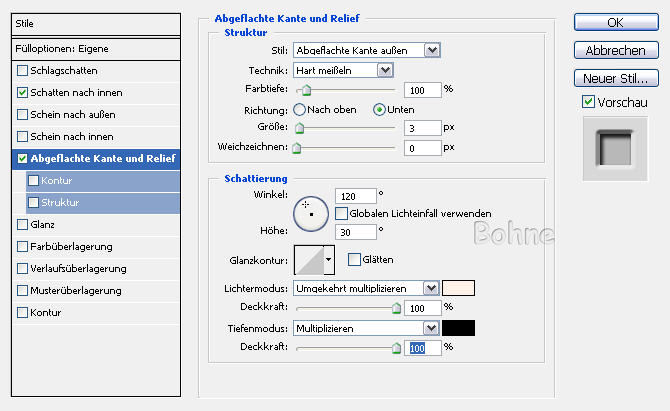
Task: Click the style preview thumbnail under Vorschau
Action: pos(611,148)
